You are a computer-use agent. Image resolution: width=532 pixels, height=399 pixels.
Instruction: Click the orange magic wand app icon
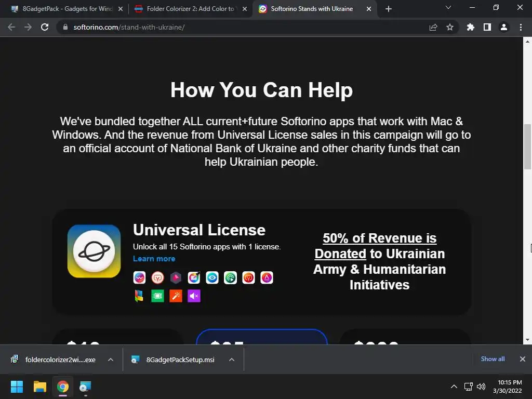[176, 296]
